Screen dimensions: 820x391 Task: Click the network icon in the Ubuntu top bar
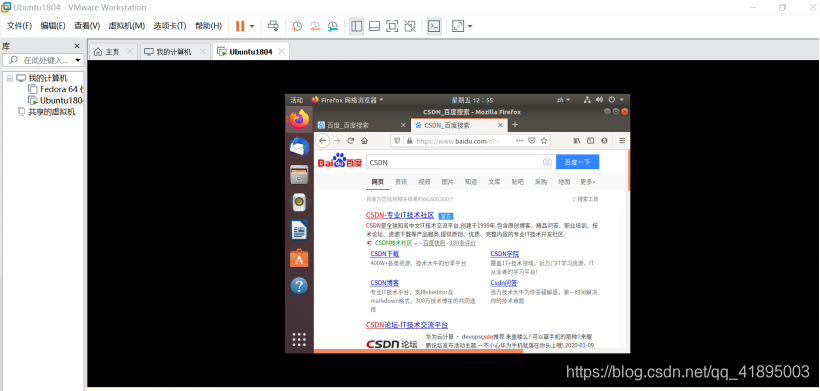(x=587, y=99)
